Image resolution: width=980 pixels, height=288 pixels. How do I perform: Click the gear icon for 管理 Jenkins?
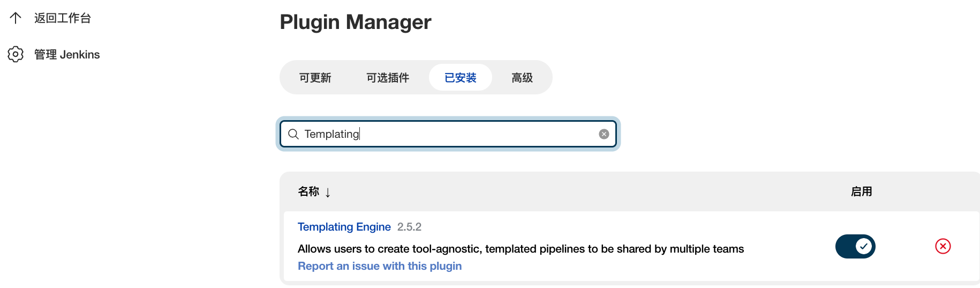[16, 54]
